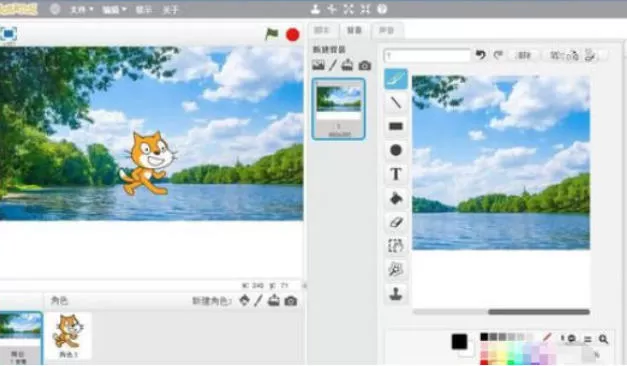Image resolution: width=627 pixels, height=366 pixels.
Task: Click the large black current color swatch
Action: coord(459,342)
